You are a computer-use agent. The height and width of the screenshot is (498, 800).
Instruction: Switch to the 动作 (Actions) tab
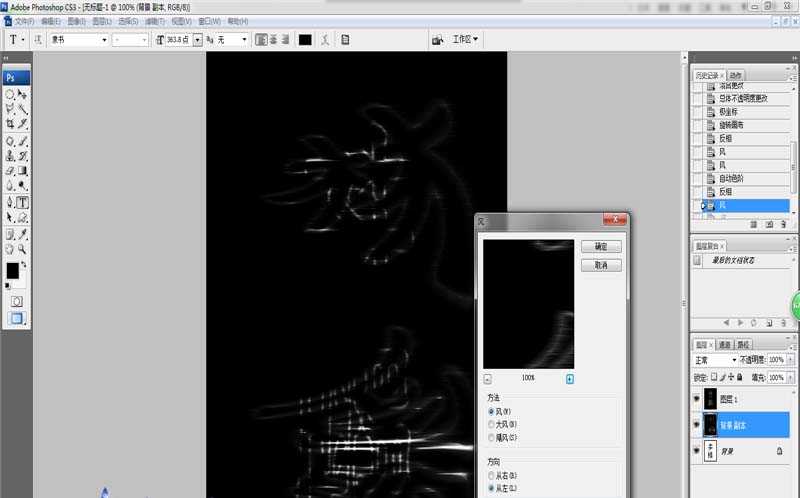click(x=736, y=75)
